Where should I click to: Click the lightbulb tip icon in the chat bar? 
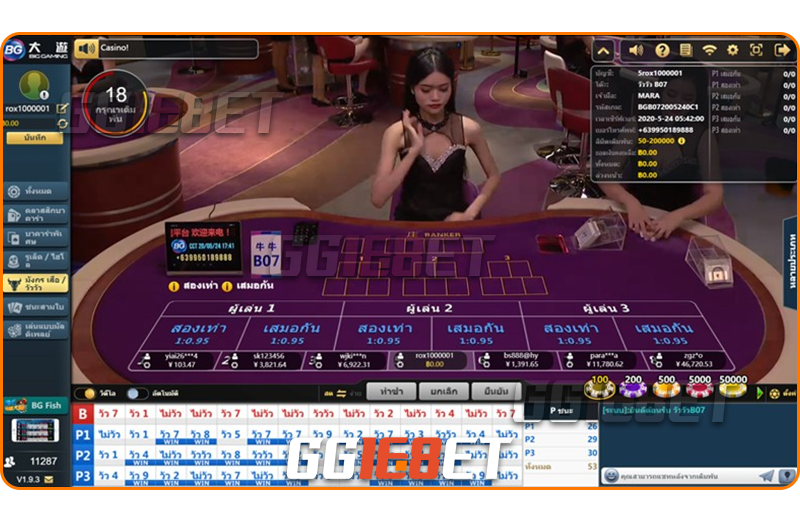pos(788,476)
